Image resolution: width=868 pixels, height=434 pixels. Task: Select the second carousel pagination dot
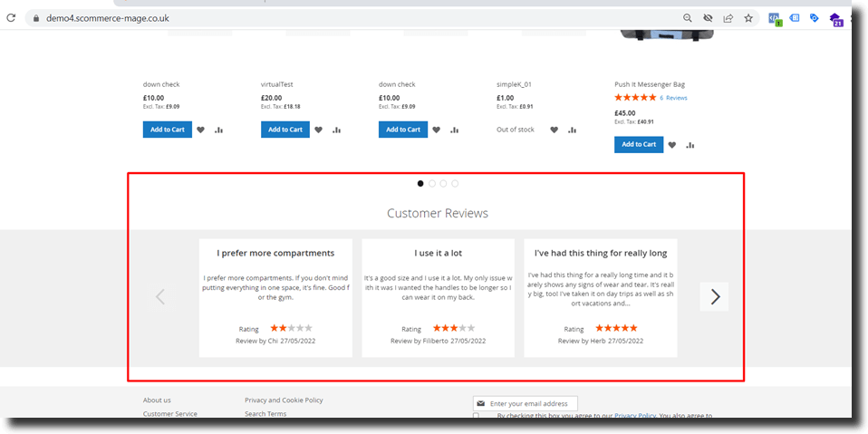pyautogui.click(x=432, y=183)
